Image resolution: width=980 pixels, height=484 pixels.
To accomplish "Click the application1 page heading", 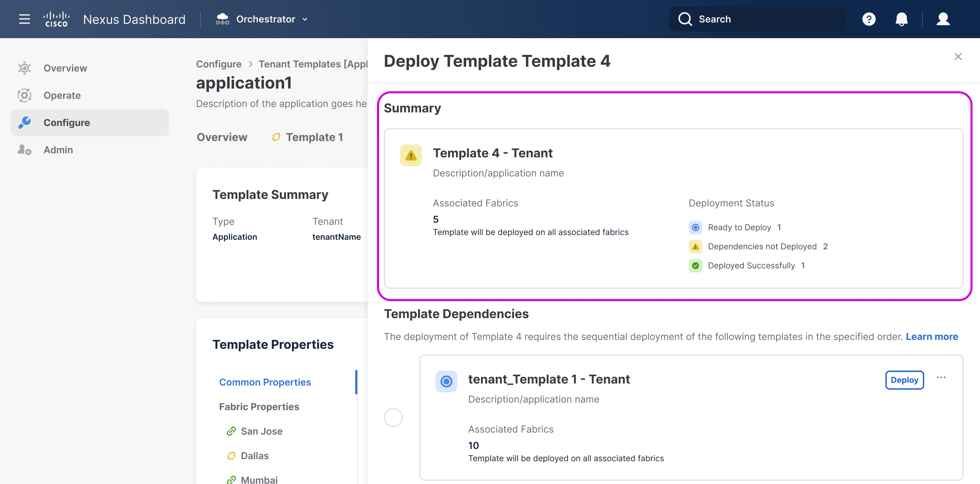I will click(x=244, y=83).
